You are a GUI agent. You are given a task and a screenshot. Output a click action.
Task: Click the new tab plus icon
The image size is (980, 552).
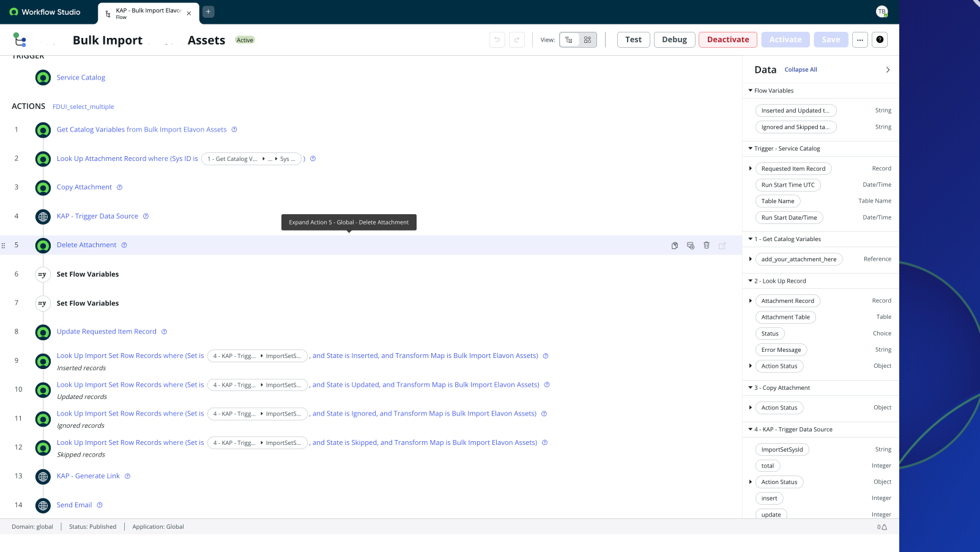pyautogui.click(x=209, y=12)
